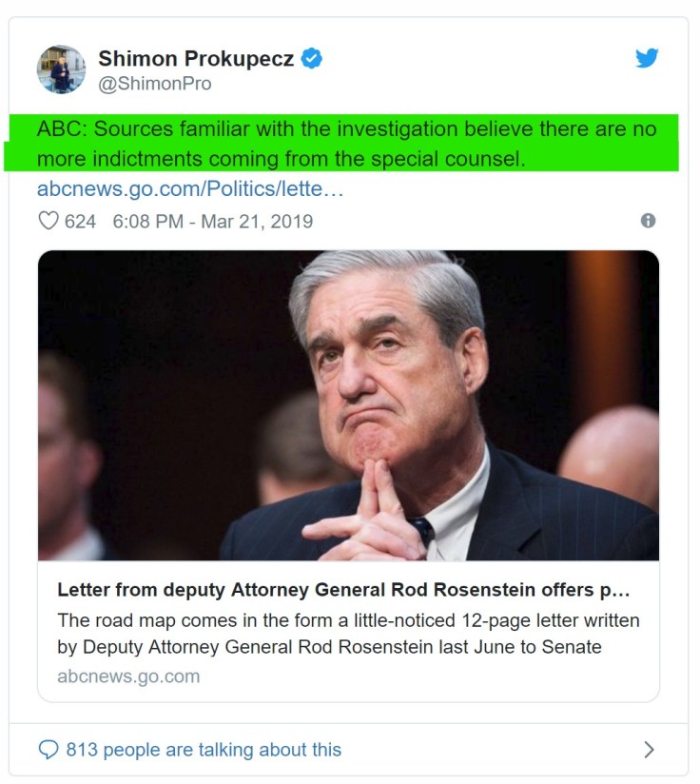Click the Mar 21, 2019 date

coord(257,221)
